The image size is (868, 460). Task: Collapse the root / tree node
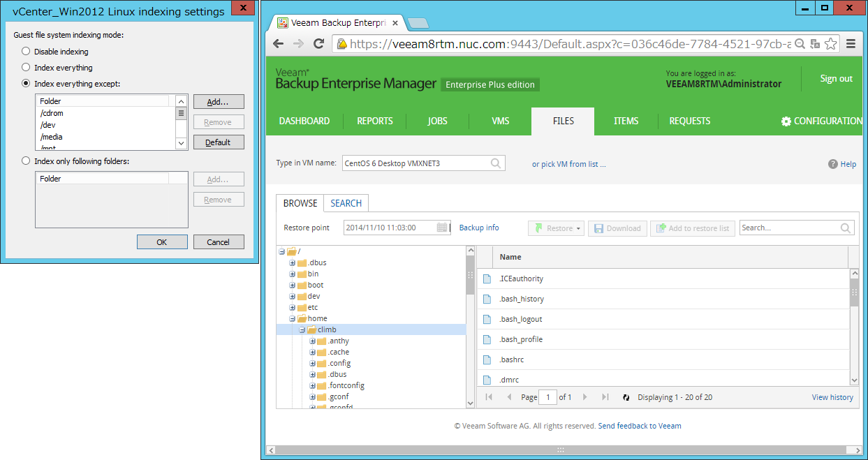point(281,251)
